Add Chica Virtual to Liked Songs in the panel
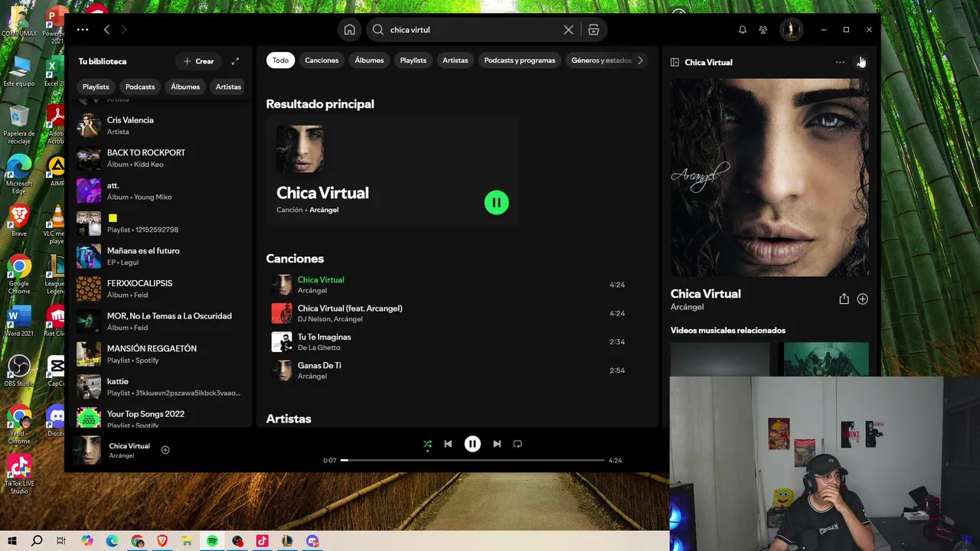This screenshot has width=980, height=551. (862, 299)
